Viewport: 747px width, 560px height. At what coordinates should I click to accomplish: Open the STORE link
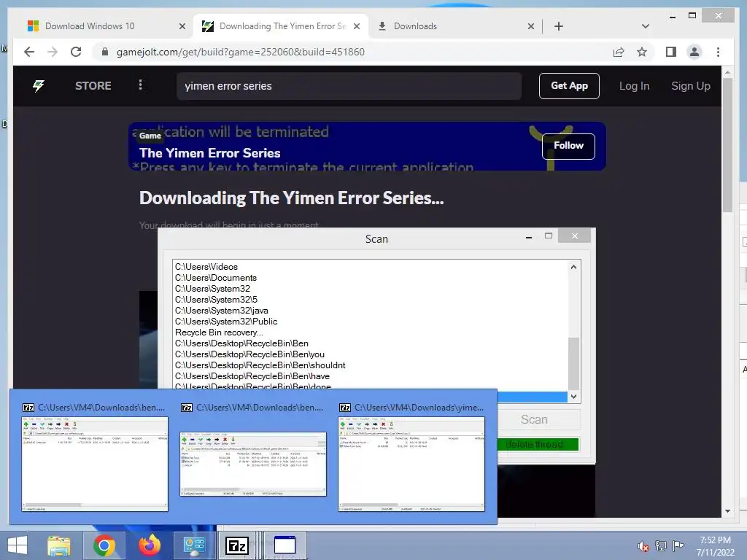click(x=93, y=86)
